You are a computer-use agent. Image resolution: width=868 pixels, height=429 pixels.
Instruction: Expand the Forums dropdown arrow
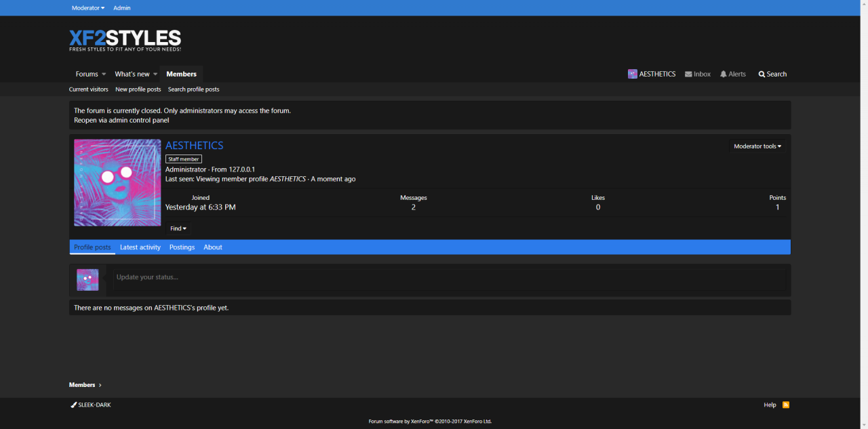click(x=104, y=75)
